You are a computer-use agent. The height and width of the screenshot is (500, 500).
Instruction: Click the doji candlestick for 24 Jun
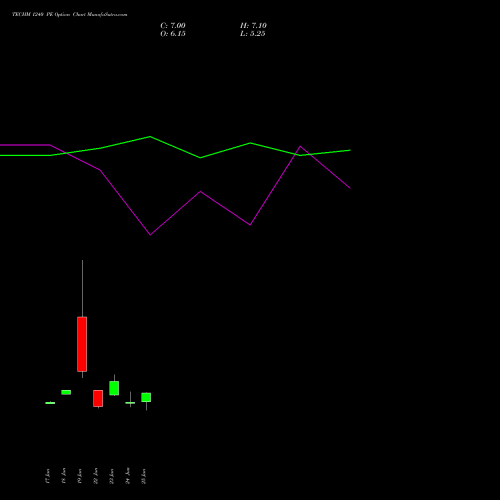click(130, 403)
